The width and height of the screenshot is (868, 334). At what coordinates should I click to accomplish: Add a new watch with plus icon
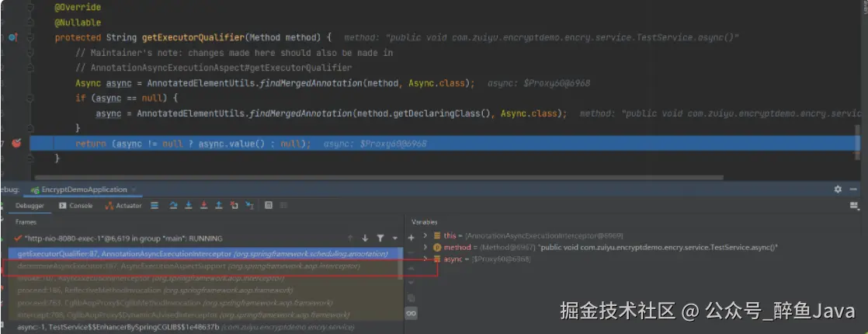pos(411,238)
